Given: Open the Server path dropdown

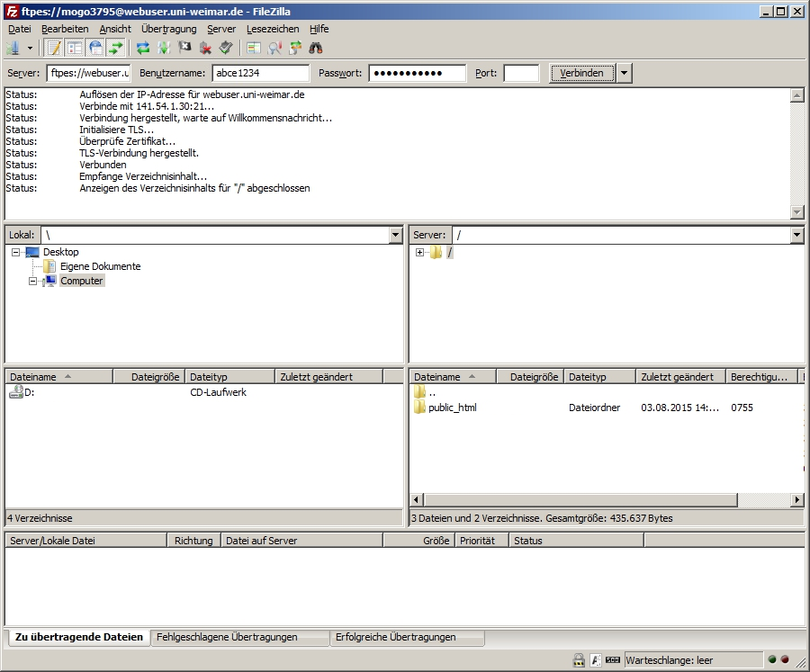Looking at the screenshot, I should (x=796, y=235).
